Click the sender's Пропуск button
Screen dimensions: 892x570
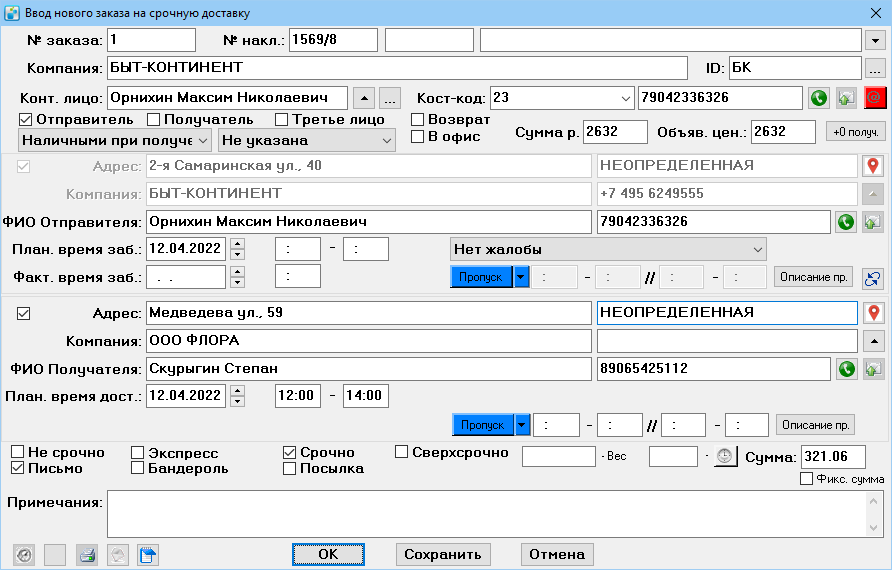coord(481,277)
